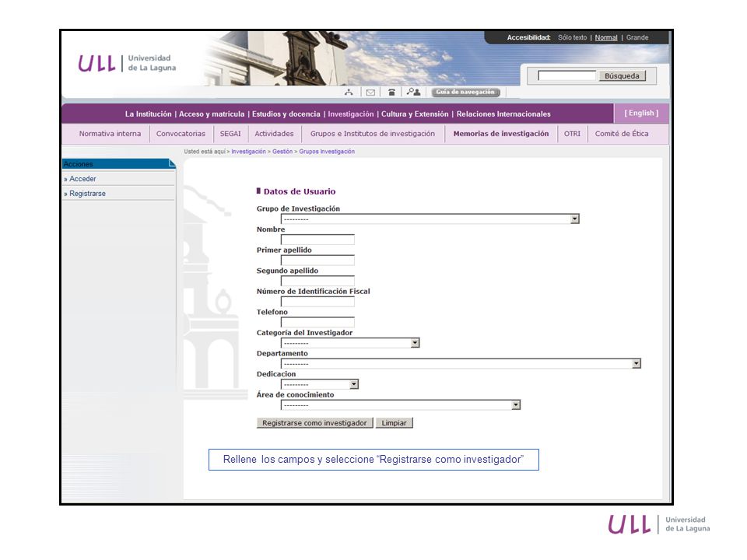The height and width of the screenshot is (560, 747).
Task: Open Estudios y docencia menu
Action: click(286, 114)
